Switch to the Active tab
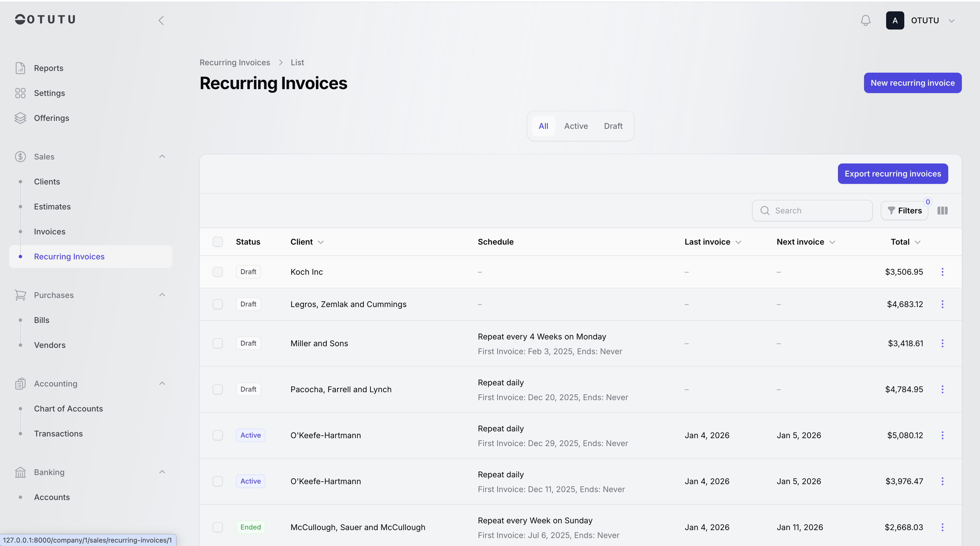 click(x=576, y=126)
